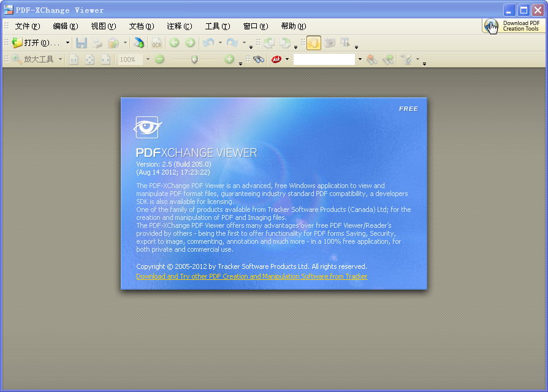Open the 编辑(E) Edit menu

pyautogui.click(x=66, y=26)
